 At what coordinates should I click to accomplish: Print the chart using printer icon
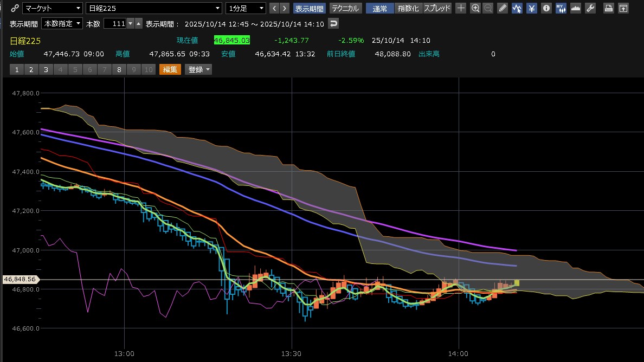click(609, 8)
